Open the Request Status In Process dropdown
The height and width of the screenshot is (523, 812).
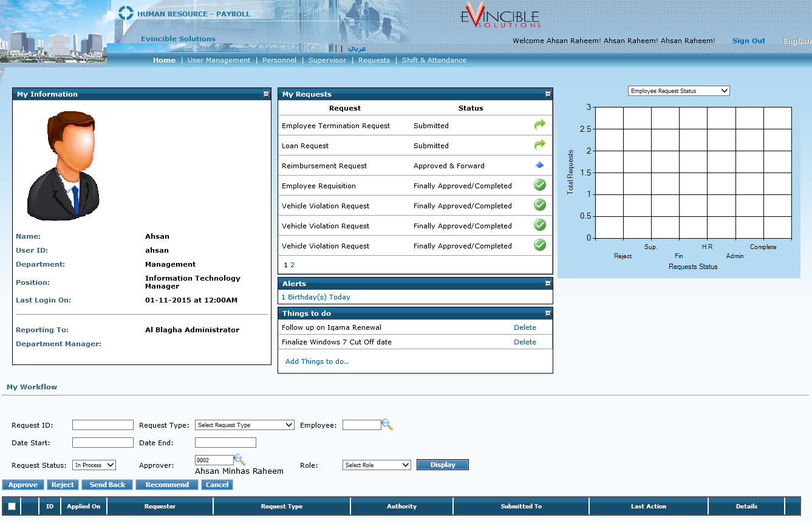(94, 465)
